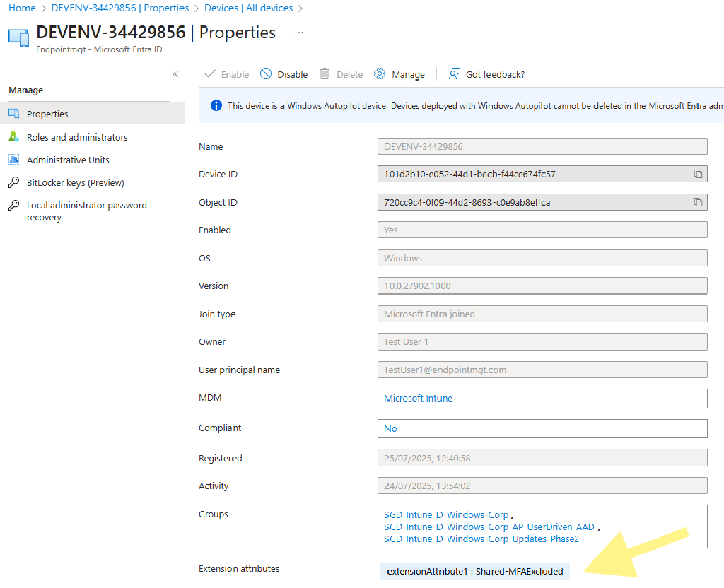Open Manage settings via gear icon
The image size is (724, 588).
(378, 73)
